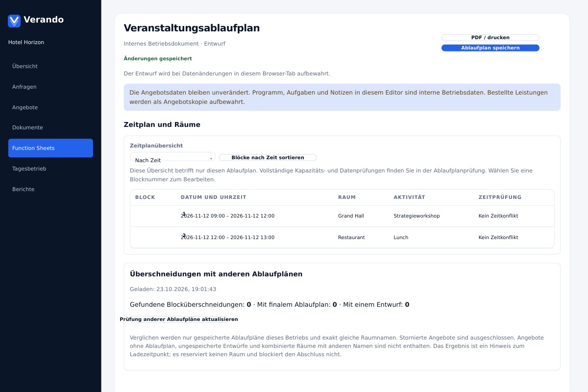Open the Übersicht sidebar item
588x392 pixels.
pyautogui.click(x=50, y=66)
